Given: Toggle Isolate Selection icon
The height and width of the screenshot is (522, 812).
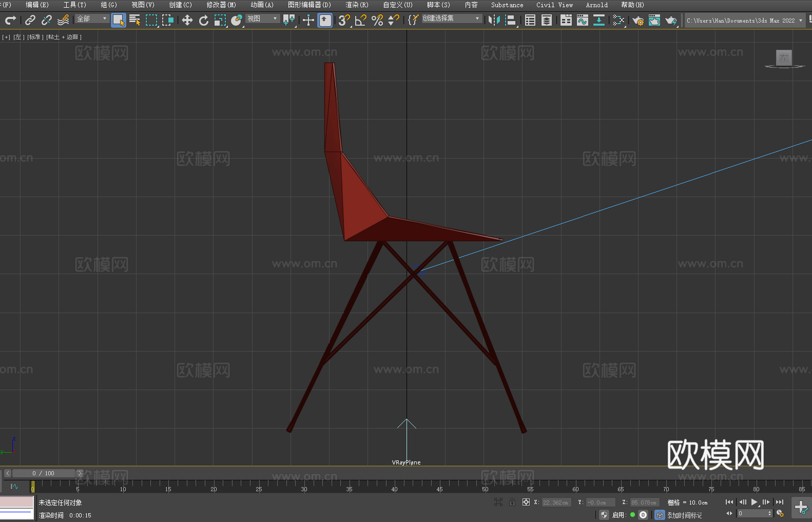Looking at the screenshot, I should tap(498, 502).
